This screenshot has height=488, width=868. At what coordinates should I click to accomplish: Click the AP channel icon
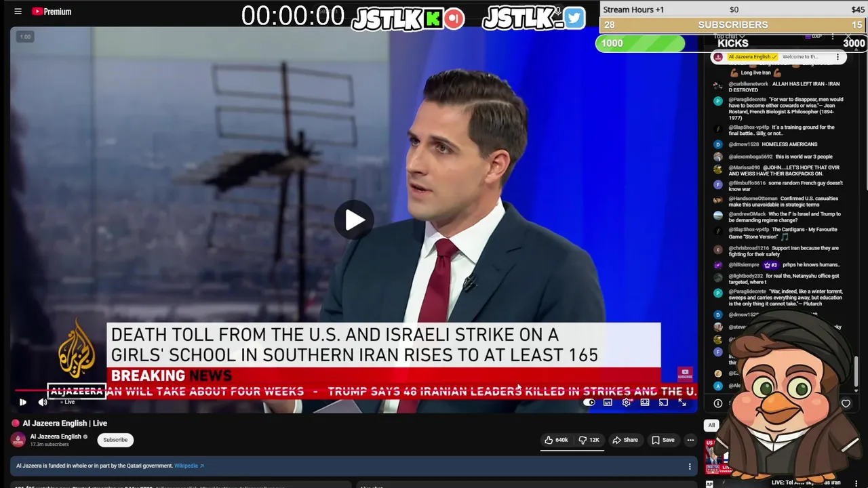(x=709, y=484)
